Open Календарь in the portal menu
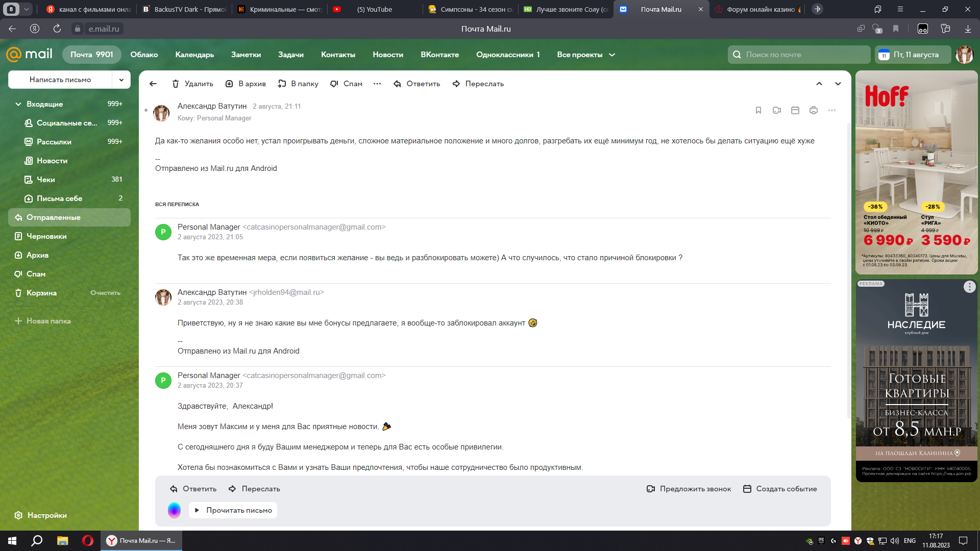This screenshot has width=980, height=551. pos(194,55)
